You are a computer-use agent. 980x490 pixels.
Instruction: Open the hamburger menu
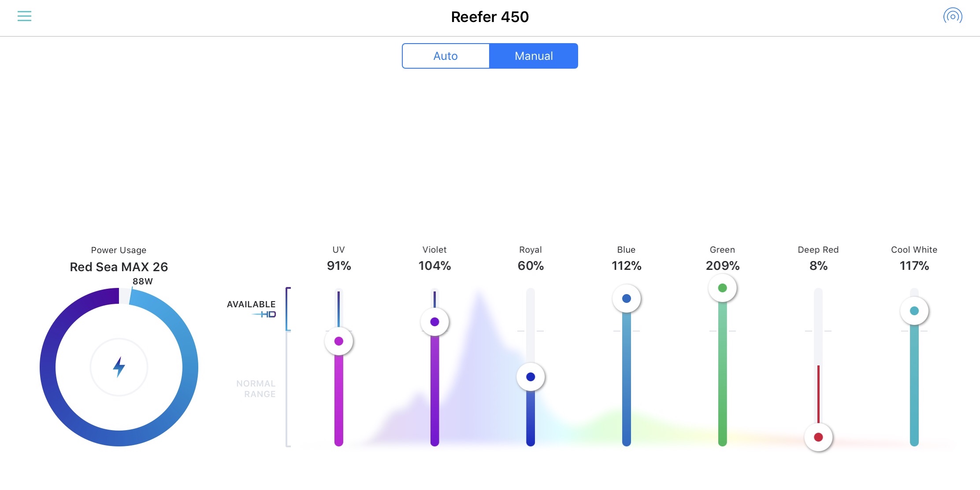24,17
